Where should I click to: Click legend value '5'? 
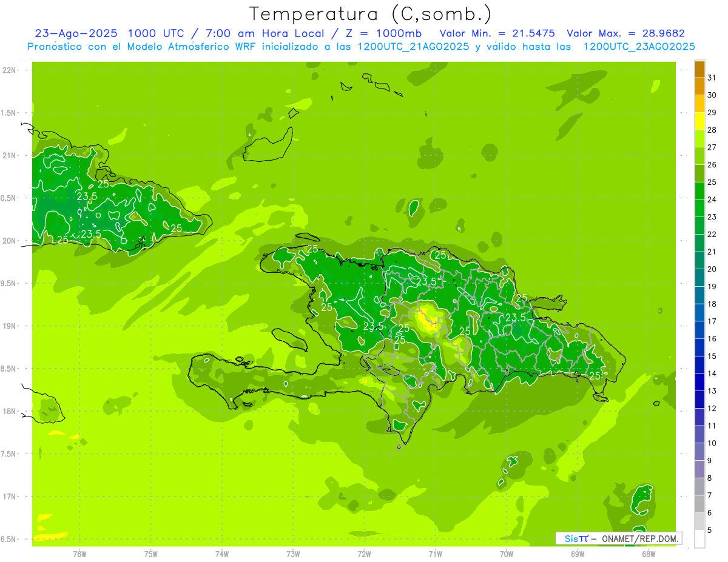pyautogui.click(x=710, y=530)
